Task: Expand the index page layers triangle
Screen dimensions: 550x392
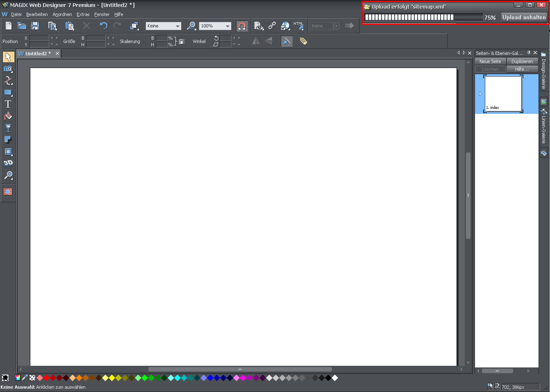Action: click(480, 94)
